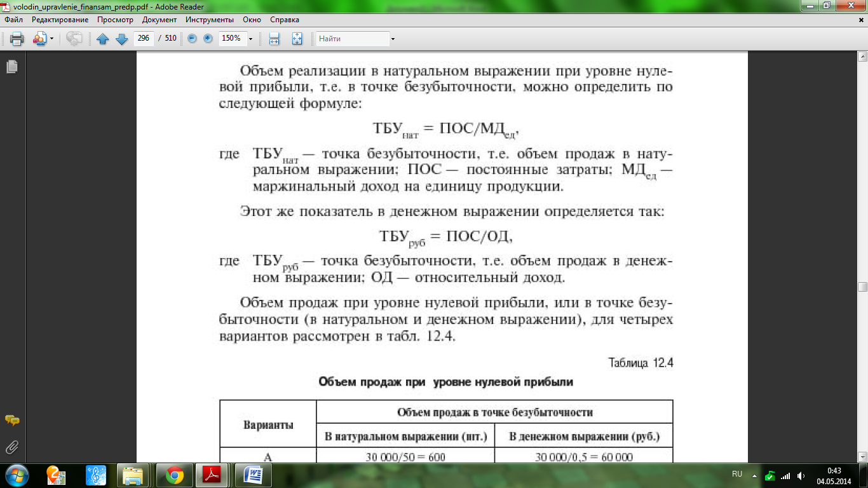Fit one full page icon

coord(297,39)
